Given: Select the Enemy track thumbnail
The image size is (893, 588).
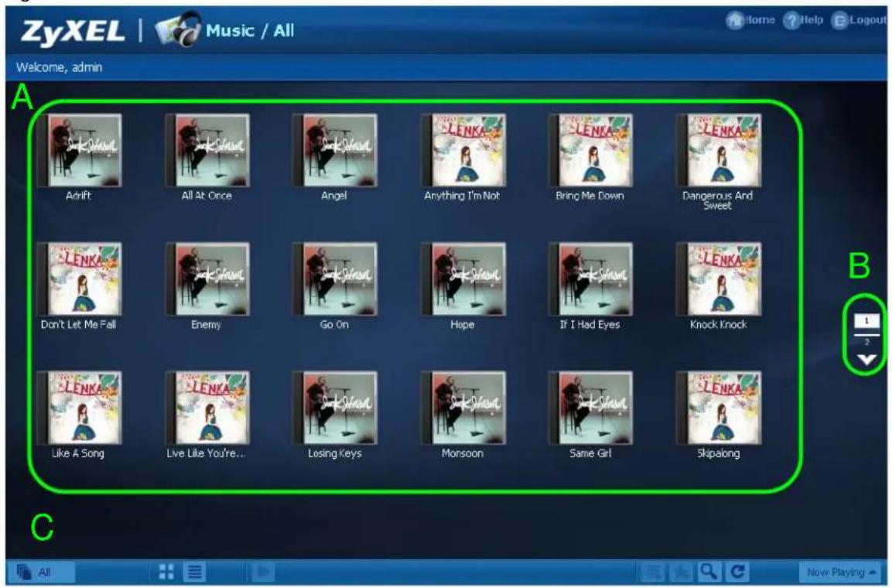Looking at the screenshot, I should (207, 279).
